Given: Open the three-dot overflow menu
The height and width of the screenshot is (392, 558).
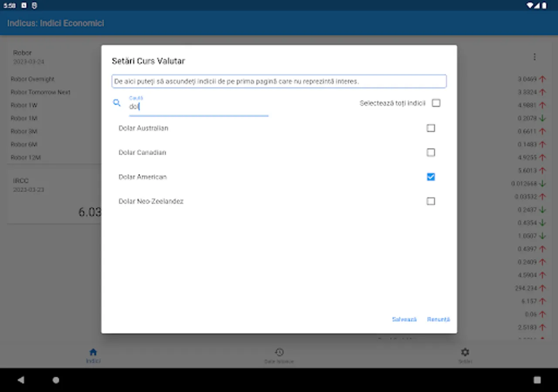Looking at the screenshot, I should 534,57.
